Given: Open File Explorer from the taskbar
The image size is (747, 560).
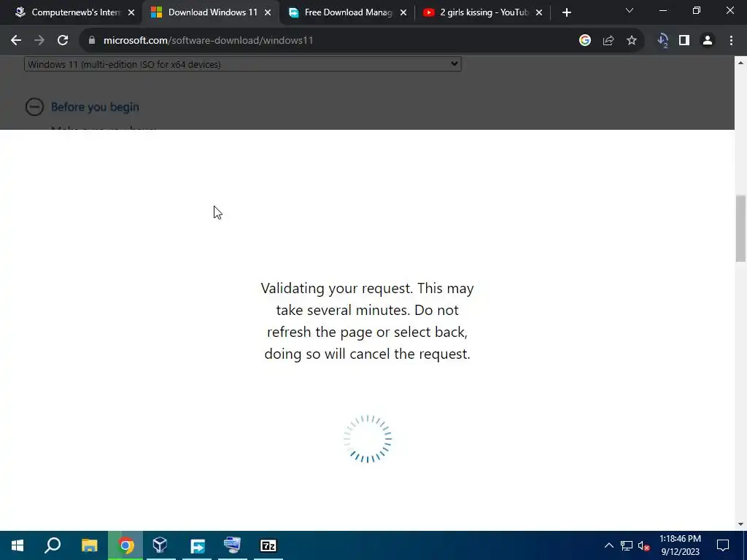Looking at the screenshot, I should 89,545.
